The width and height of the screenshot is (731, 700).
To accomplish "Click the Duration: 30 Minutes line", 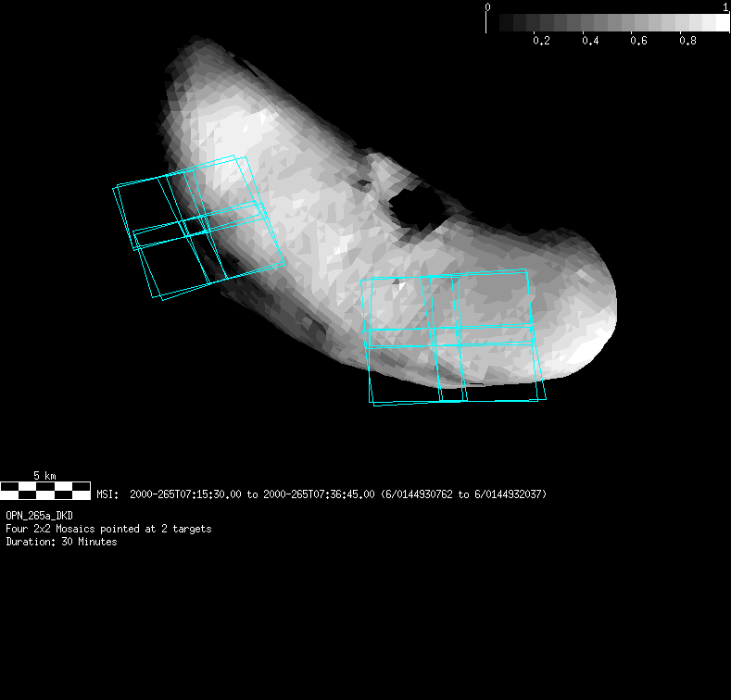I will (x=61, y=542).
